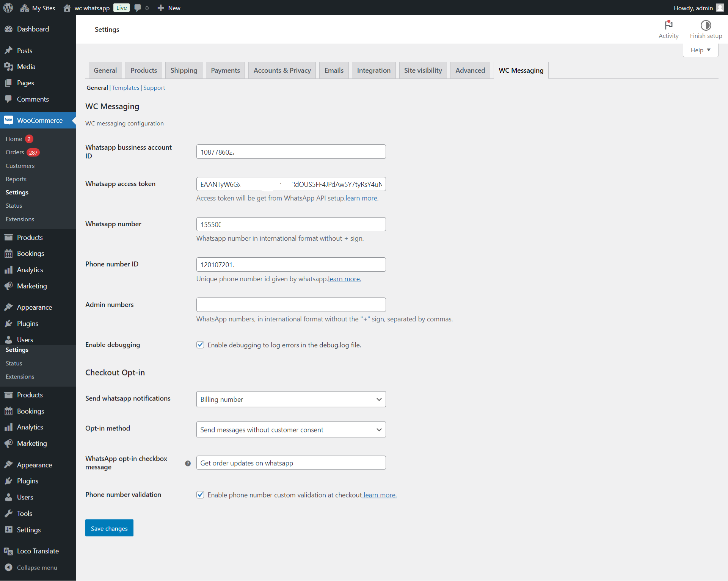This screenshot has height=581, width=728.
Task: Click the admin avatar in the top bar
Action: (x=720, y=8)
